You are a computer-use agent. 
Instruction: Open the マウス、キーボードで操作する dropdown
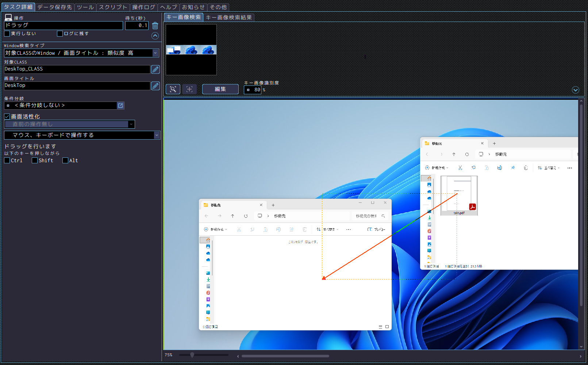[x=157, y=135]
